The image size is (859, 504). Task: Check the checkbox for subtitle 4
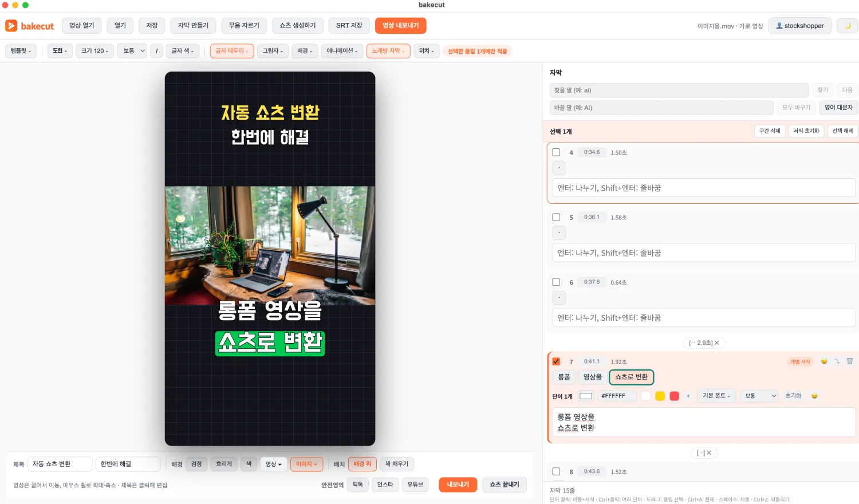556,152
